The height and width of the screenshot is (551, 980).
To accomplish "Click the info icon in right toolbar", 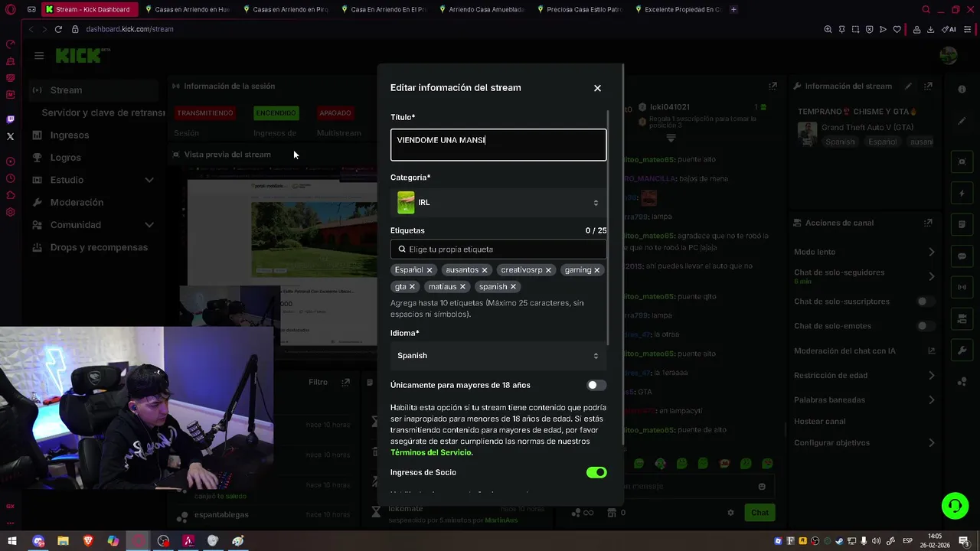I will pyautogui.click(x=962, y=90).
